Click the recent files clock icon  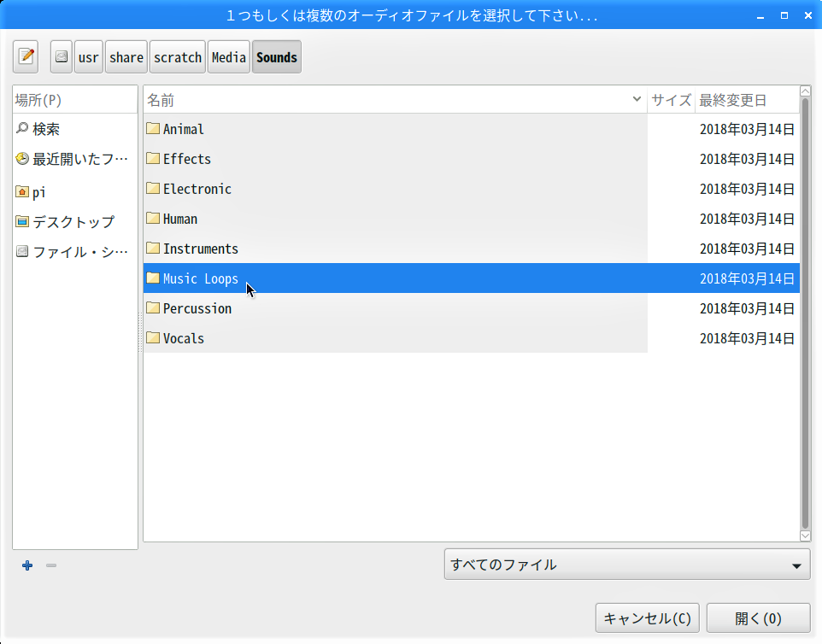[22, 158]
